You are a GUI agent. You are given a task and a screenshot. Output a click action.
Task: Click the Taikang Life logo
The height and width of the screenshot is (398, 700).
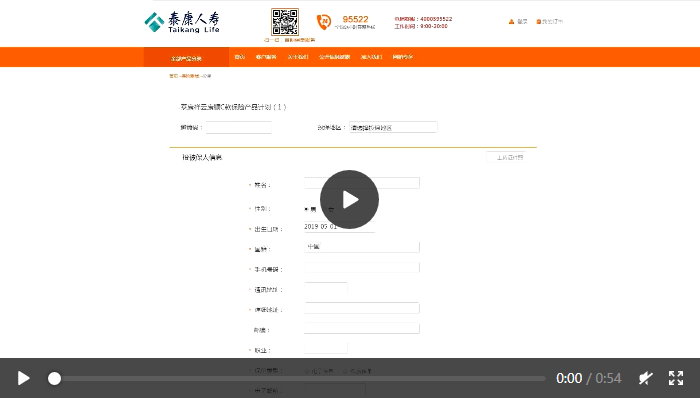click(182, 22)
